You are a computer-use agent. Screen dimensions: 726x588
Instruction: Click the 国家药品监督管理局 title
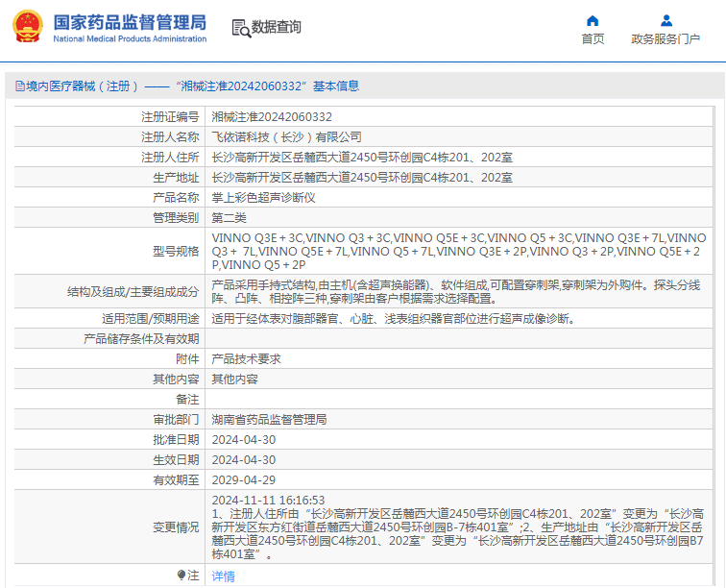click(x=130, y=23)
